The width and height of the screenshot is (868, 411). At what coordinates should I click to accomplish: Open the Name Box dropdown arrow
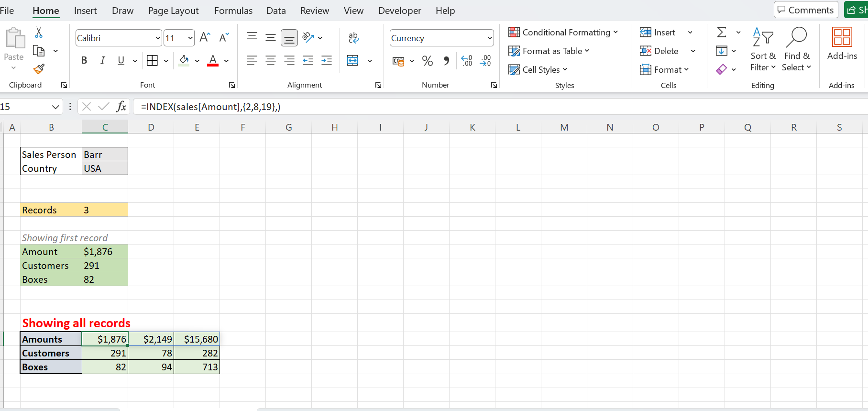tap(55, 107)
